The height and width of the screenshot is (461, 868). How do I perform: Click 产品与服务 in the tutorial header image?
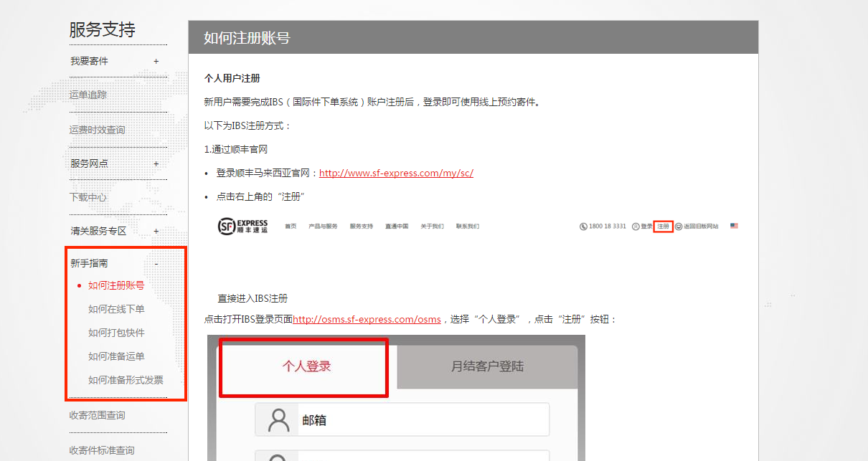(x=323, y=226)
